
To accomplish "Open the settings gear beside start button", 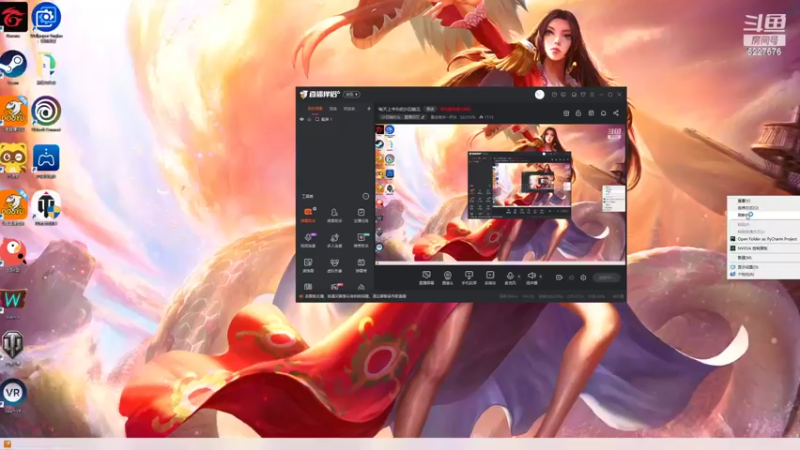I will tap(583, 278).
